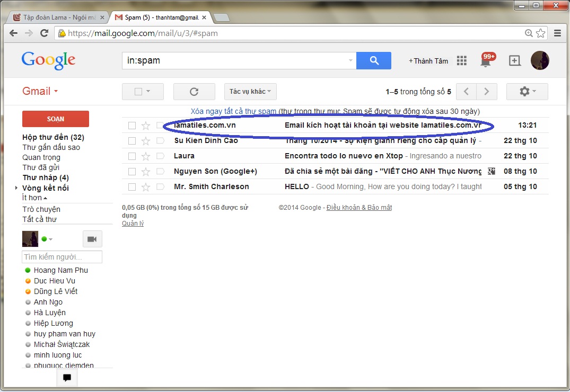Star the Su Kien Dinh Cao email

(x=146, y=141)
